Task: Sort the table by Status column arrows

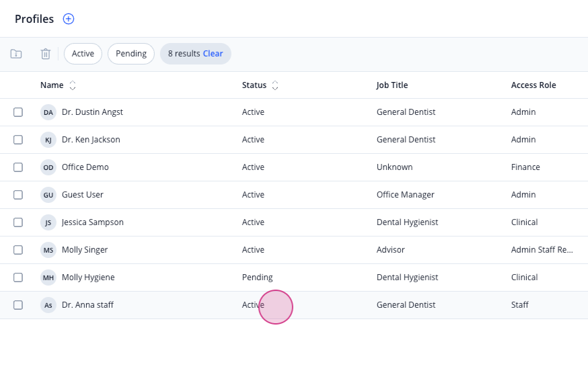Action: point(275,85)
